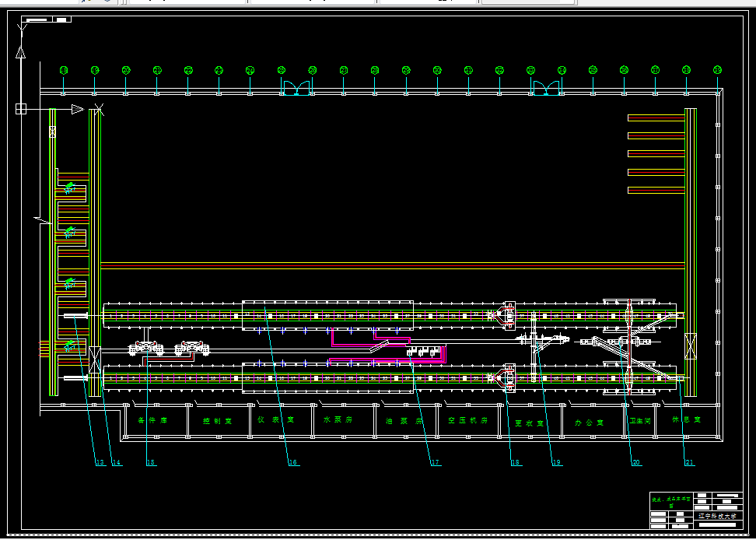Image resolution: width=756 pixels, height=540 pixels.
Task: Click the 水泵房 room label
Action: coord(338,419)
